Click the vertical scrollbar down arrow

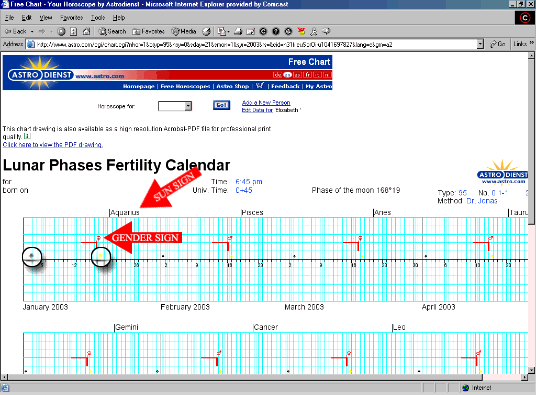click(531, 370)
